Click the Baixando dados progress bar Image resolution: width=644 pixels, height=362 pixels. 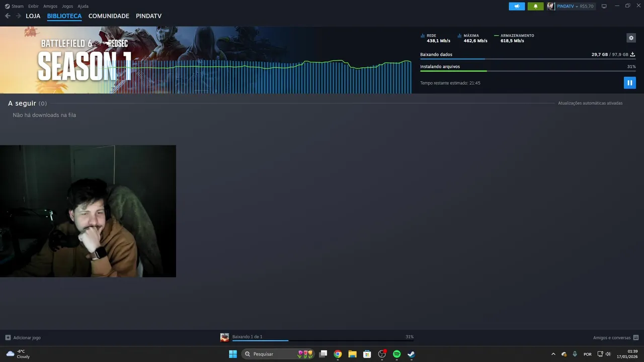coord(528,59)
